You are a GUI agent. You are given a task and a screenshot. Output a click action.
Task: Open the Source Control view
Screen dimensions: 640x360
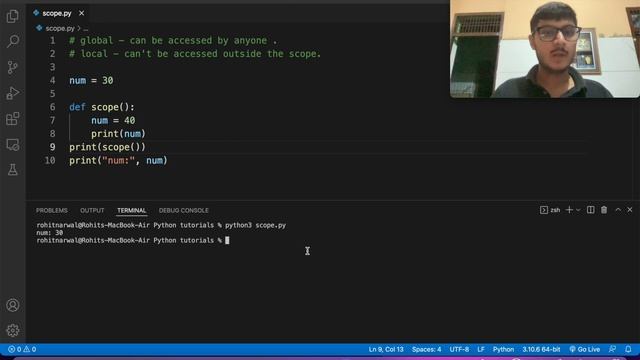pyautogui.click(x=13, y=67)
